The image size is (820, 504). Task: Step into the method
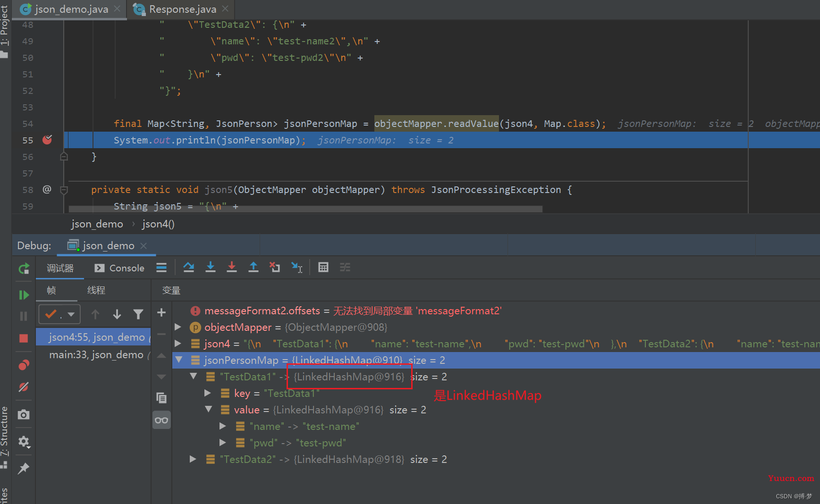click(211, 268)
